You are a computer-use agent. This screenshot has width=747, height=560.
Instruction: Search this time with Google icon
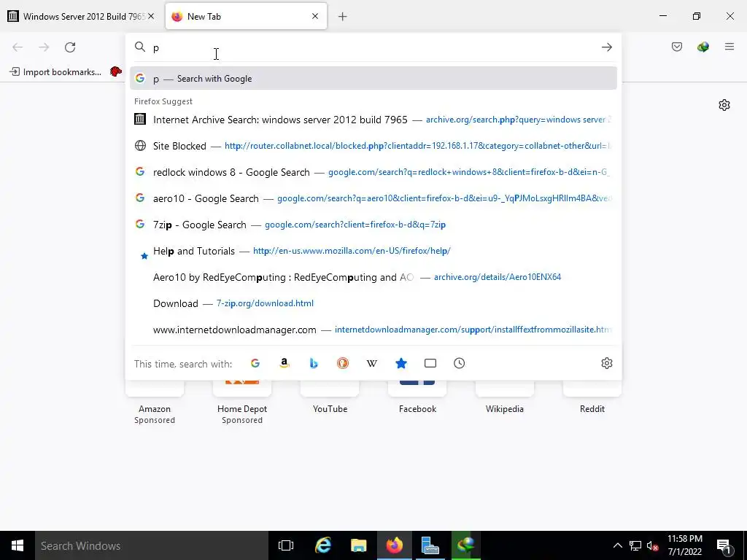(255, 363)
